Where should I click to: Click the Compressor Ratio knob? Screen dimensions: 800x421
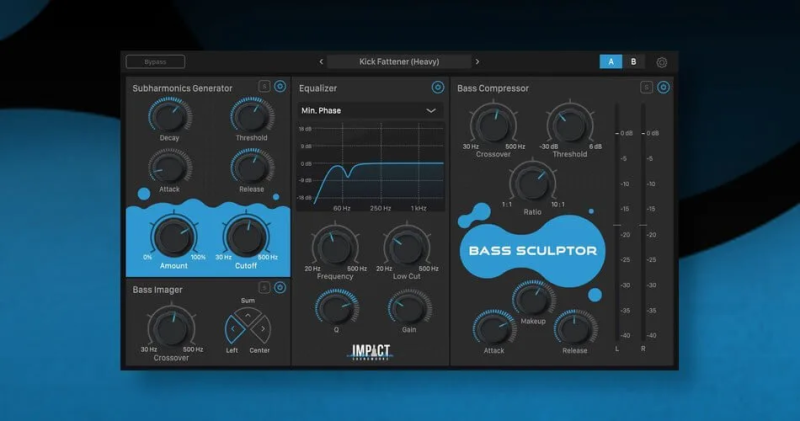[x=533, y=183]
